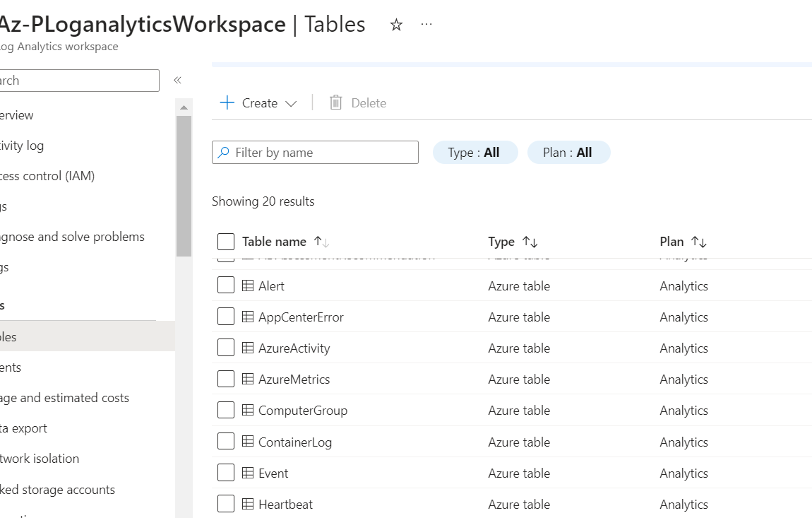This screenshot has height=518, width=812.
Task: Click the Table name column header
Action: 274,242
